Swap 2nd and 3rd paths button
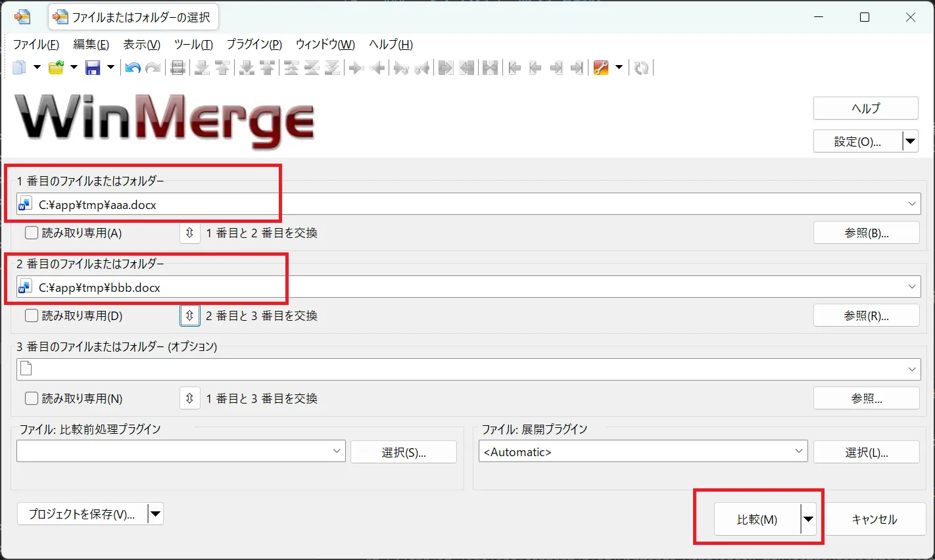 [x=190, y=315]
